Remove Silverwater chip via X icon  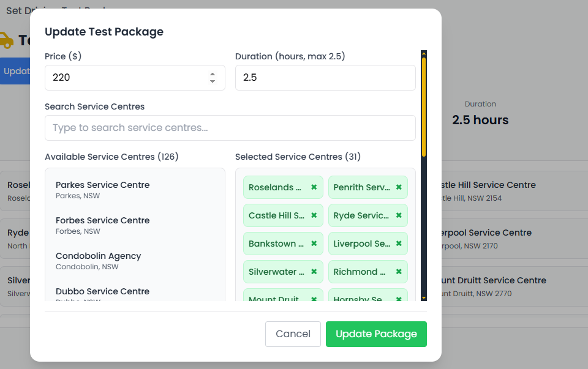[314, 272]
